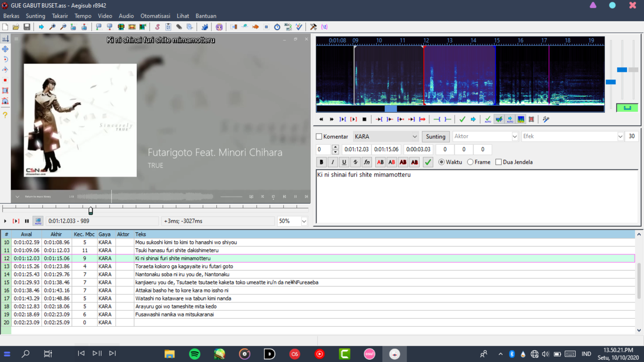Open the Styles Manager (pink S icon)

click(157, 27)
